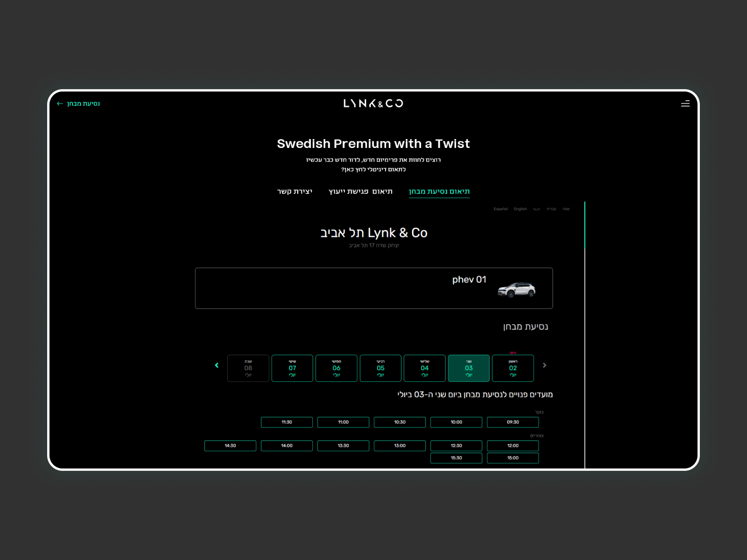747x560 pixels.
Task: Open the hamburger menu icon
Action: [685, 104]
